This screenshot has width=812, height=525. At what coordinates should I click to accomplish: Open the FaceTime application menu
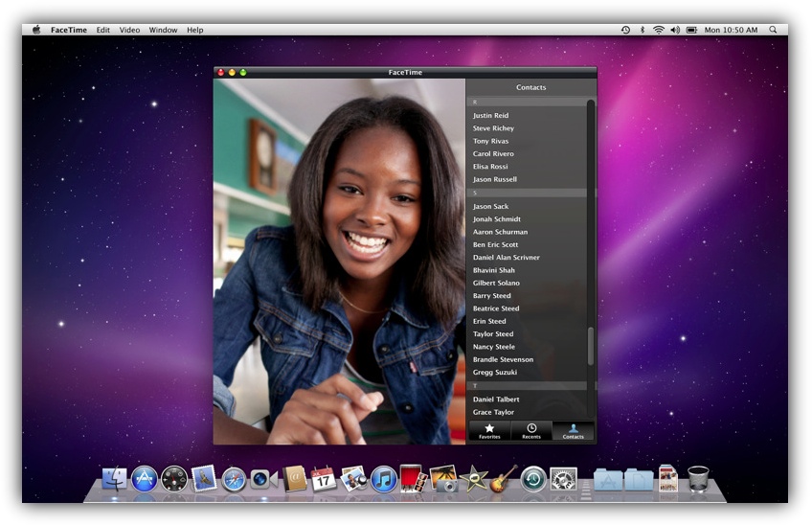69,30
